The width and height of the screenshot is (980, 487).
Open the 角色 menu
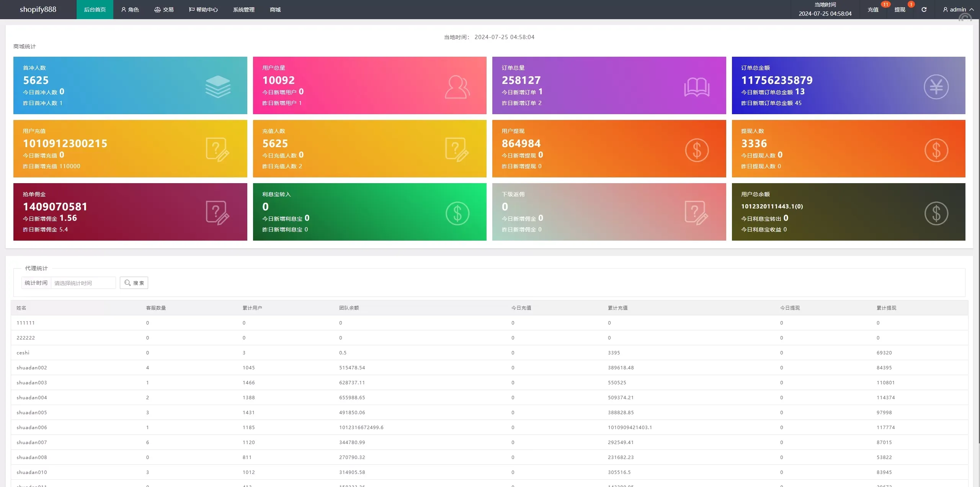[x=130, y=10]
